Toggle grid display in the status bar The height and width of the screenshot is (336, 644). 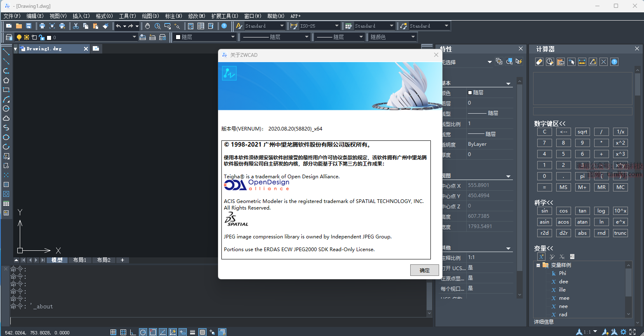(123, 332)
